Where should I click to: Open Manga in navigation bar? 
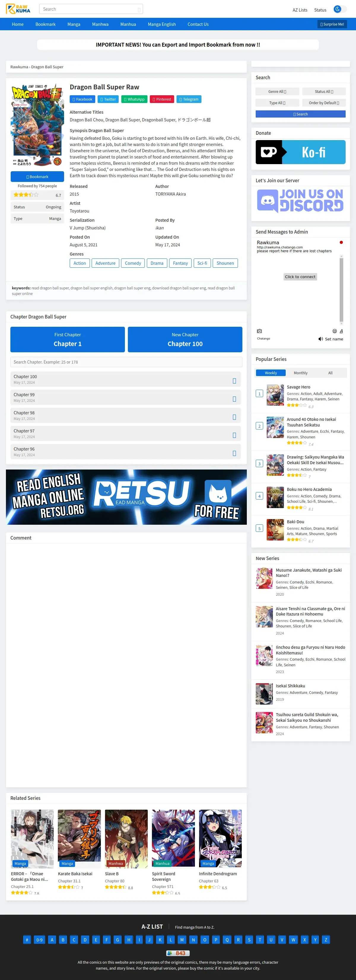pos(74,24)
